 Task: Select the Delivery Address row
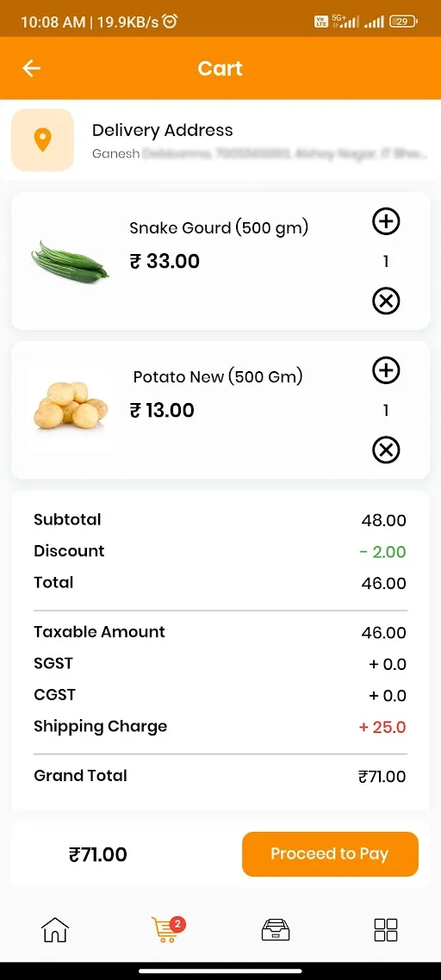[x=220, y=140]
